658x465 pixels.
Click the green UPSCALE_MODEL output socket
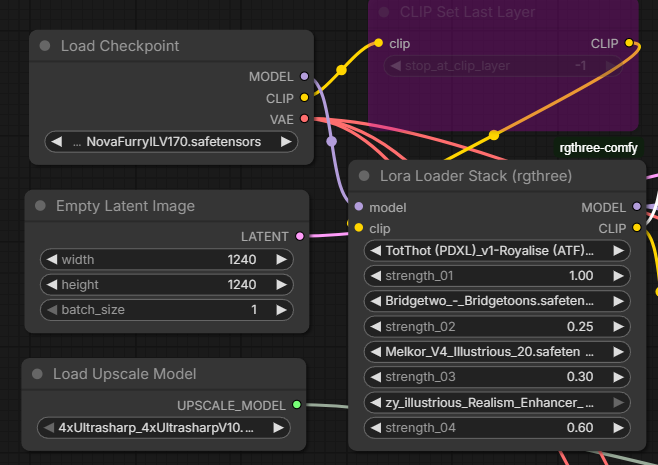tap(297, 405)
